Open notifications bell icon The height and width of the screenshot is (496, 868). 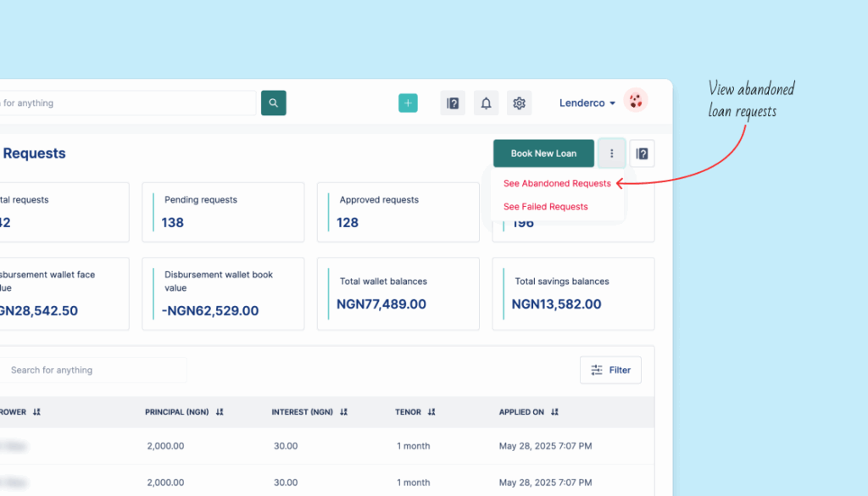click(486, 103)
